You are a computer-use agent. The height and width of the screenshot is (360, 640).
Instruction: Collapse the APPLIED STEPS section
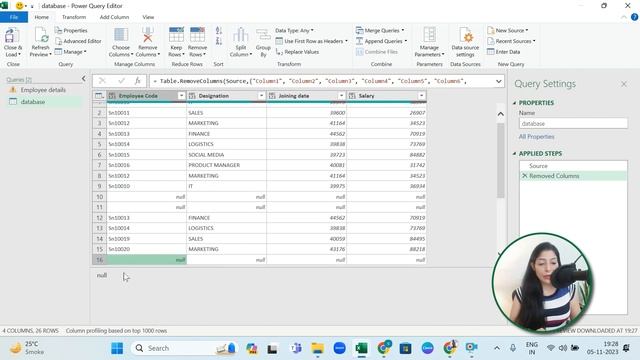pos(514,153)
